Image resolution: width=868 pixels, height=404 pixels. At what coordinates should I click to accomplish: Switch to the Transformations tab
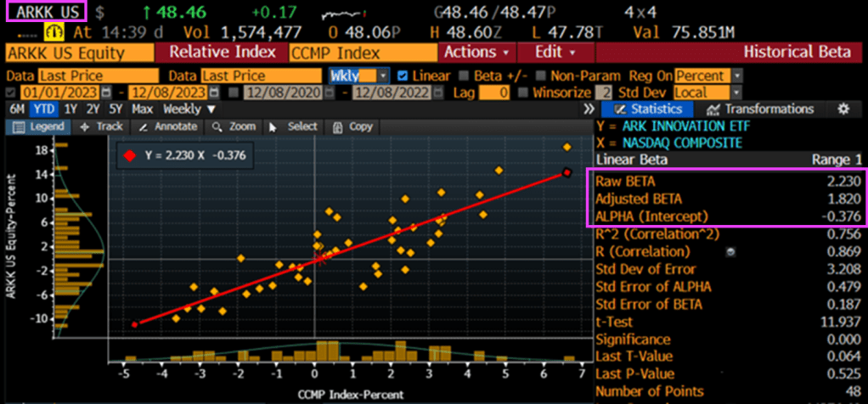[758, 109]
